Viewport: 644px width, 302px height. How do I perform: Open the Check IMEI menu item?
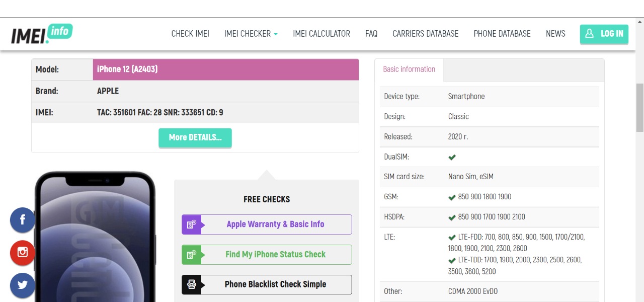click(190, 34)
